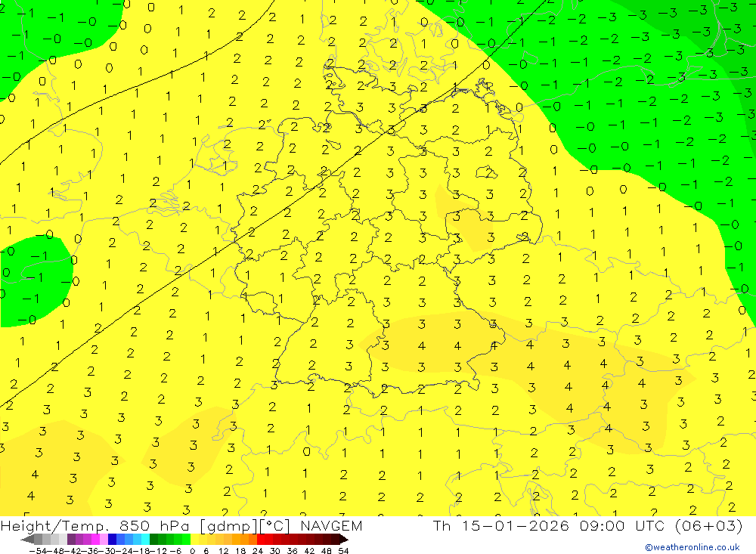Screen dimensions: 756x554
Task: Click the grey left arrow cap of the legend
Action: point(27,540)
